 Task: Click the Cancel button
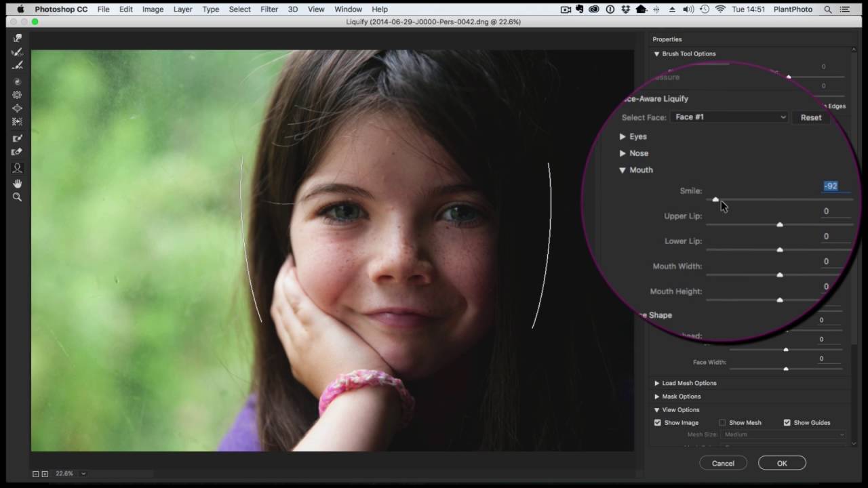(723, 463)
